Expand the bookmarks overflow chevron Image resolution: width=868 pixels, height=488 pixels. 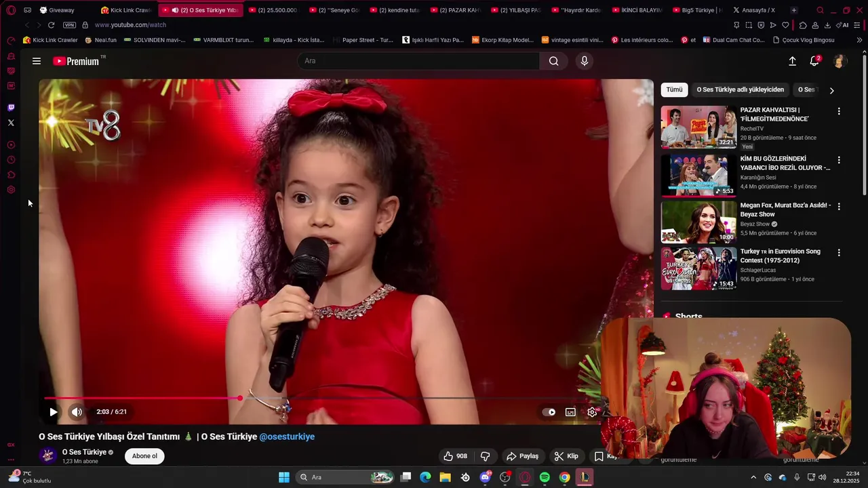click(860, 40)
